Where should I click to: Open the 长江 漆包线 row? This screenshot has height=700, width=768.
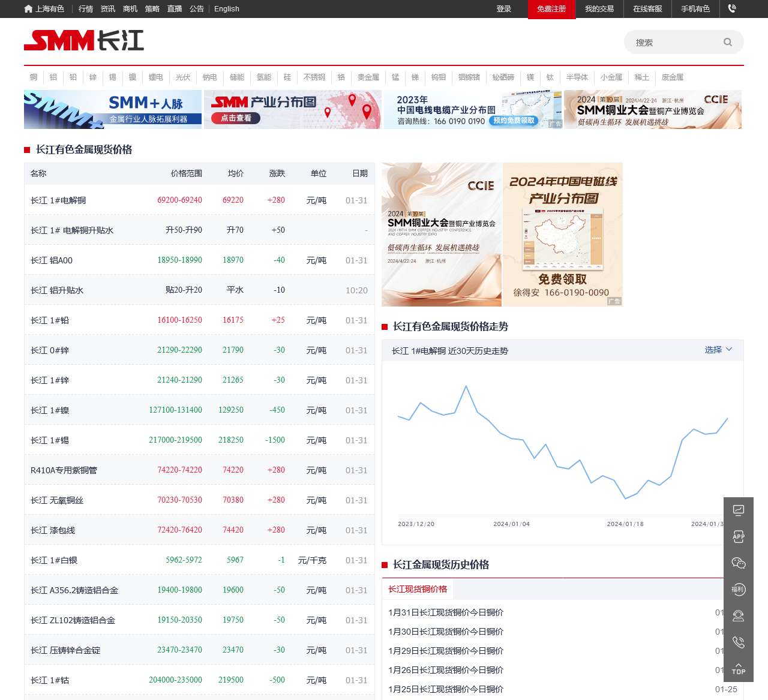click(199, 530)
